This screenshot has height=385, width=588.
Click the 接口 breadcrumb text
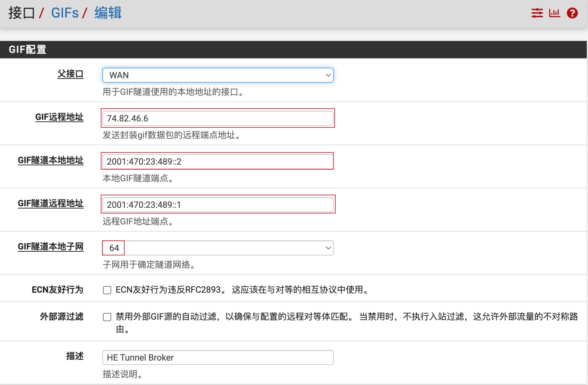pos(21,13)
